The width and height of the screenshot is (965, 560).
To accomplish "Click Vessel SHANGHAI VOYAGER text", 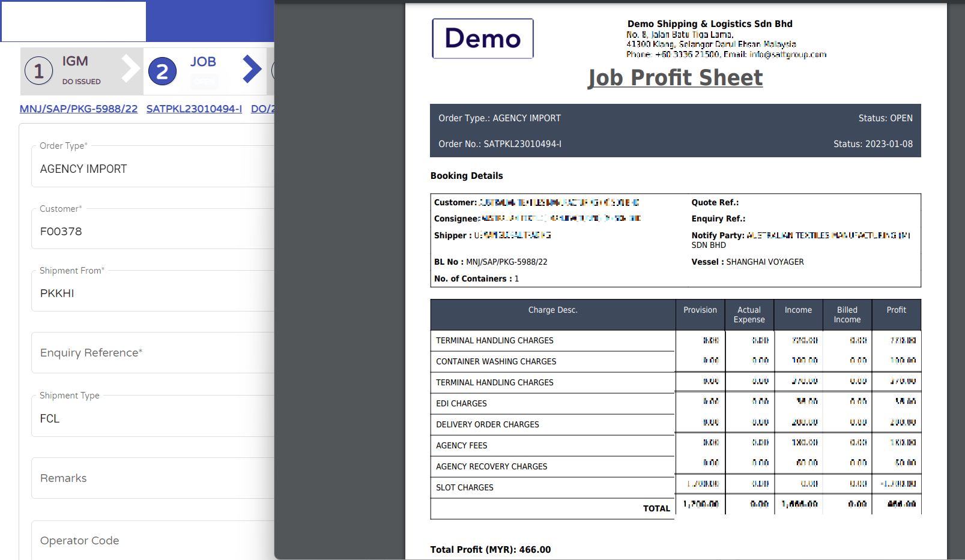I will tap(748, 262).
